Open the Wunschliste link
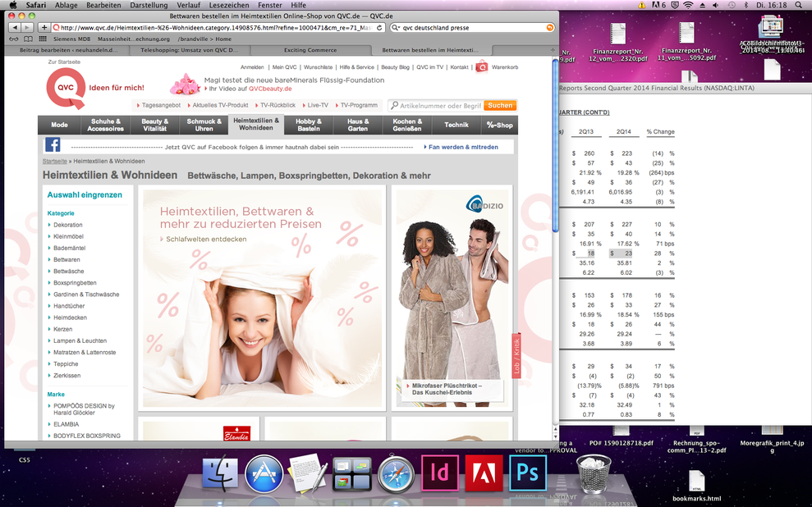 click(318, 67)
